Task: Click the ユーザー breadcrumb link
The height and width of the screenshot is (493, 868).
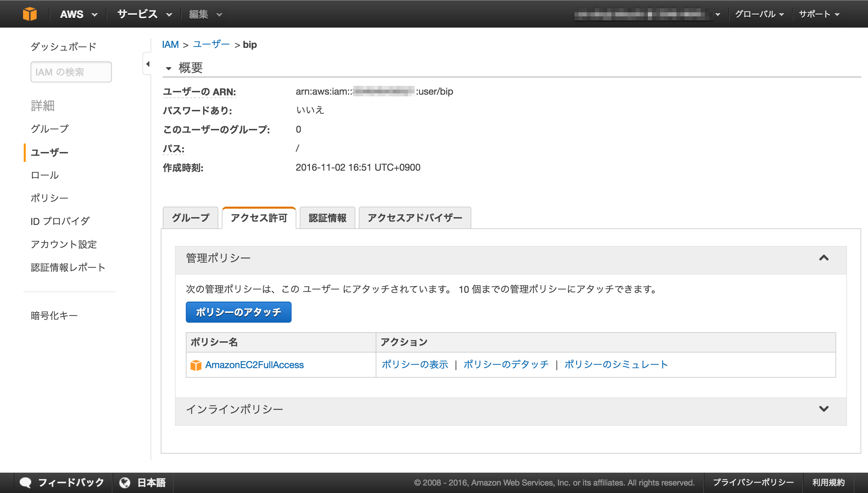Action: [211, 44]
